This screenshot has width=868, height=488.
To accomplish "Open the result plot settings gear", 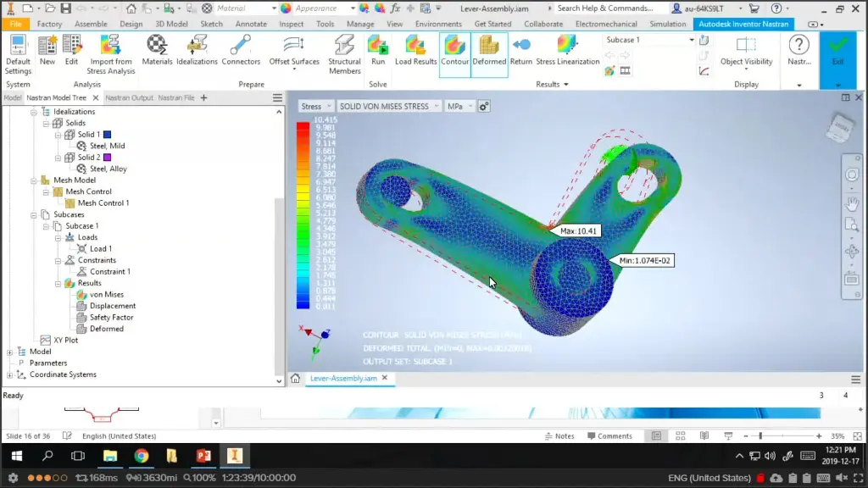I will (x=484, y=106).
